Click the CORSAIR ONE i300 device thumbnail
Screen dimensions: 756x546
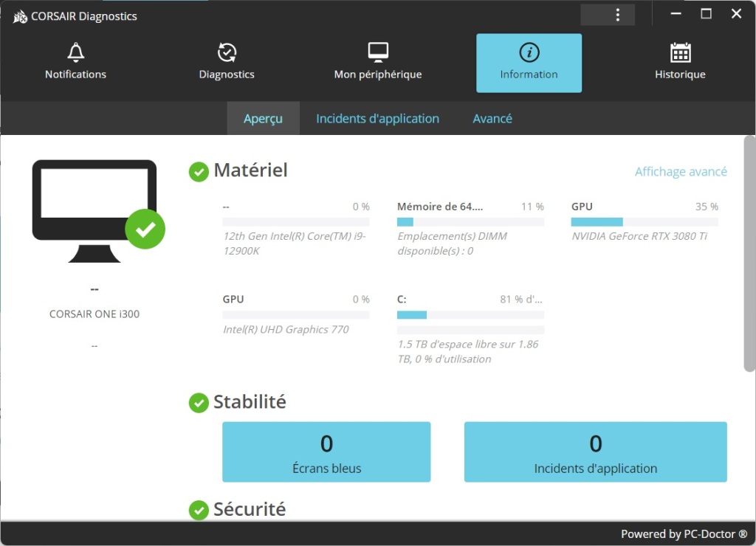pyautogui.click(x=94, y=210)
